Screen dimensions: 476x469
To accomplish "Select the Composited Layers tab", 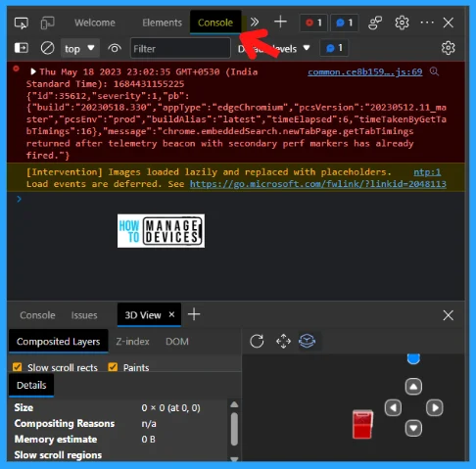I will (59, 342).
